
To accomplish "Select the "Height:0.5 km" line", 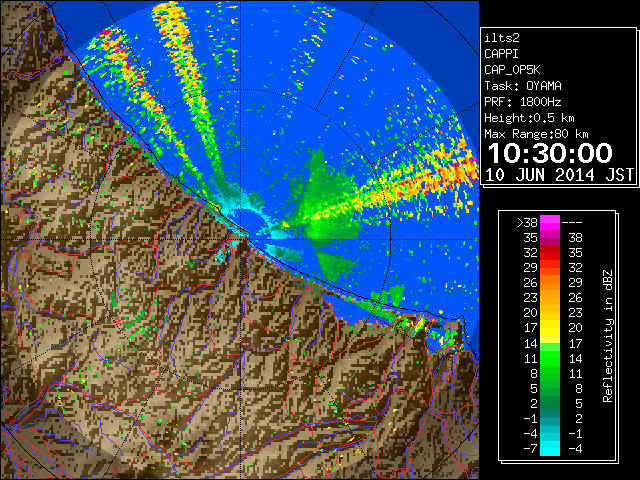I will click(529, 118).
